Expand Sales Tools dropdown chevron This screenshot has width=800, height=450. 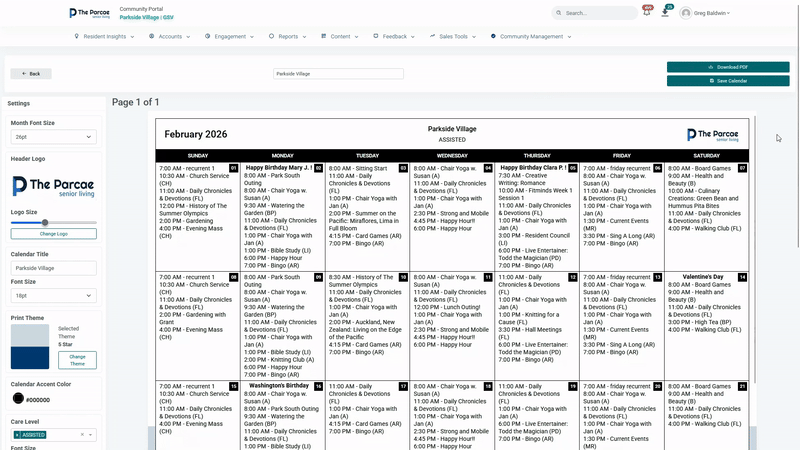474,37
